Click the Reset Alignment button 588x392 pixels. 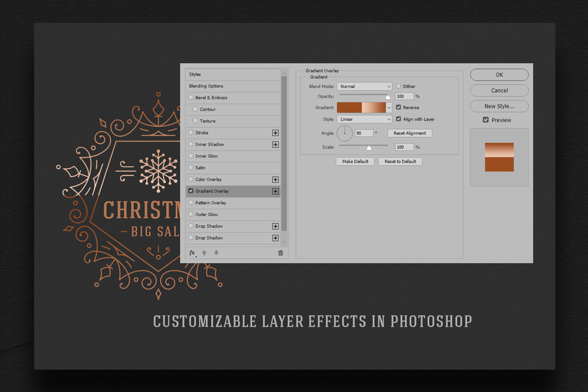click(410, 133)
